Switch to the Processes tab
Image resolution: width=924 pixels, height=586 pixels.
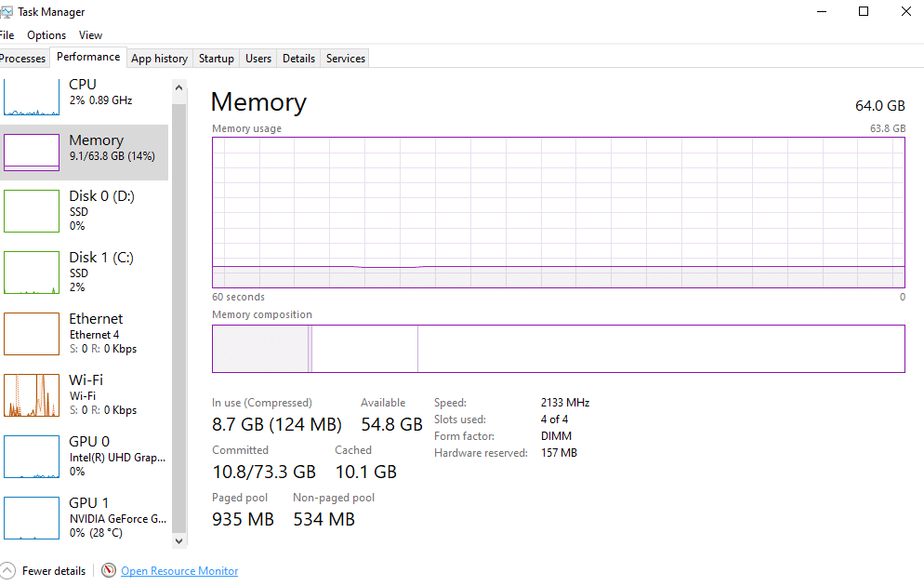(x=23, y=59)
